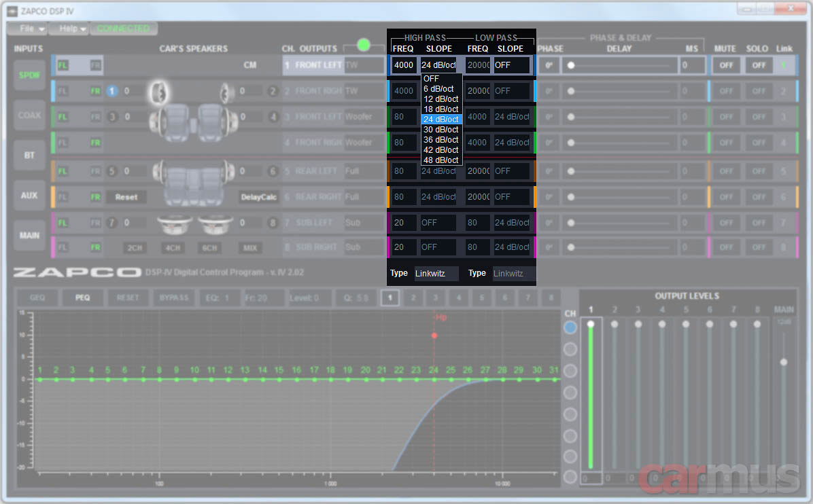Screen dimensions: 813x504
Task: Open channel 1 low pass slope OFF dropdown
Action: click(512, 65)
